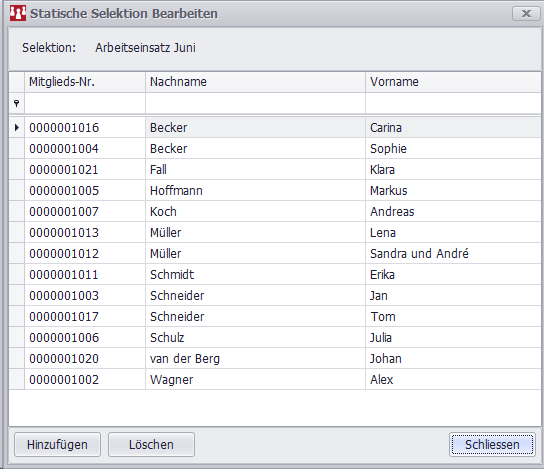Select the Hoffmann Markus row

[275, 190]
